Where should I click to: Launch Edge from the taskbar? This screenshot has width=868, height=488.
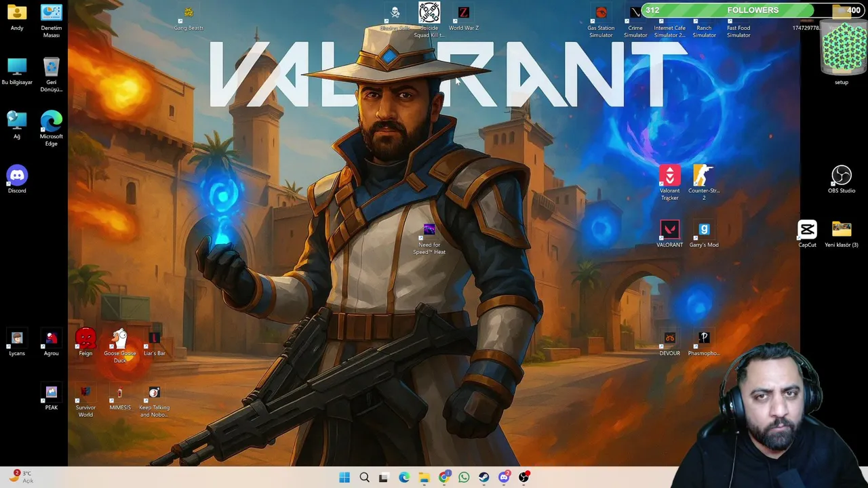[404, 477]
